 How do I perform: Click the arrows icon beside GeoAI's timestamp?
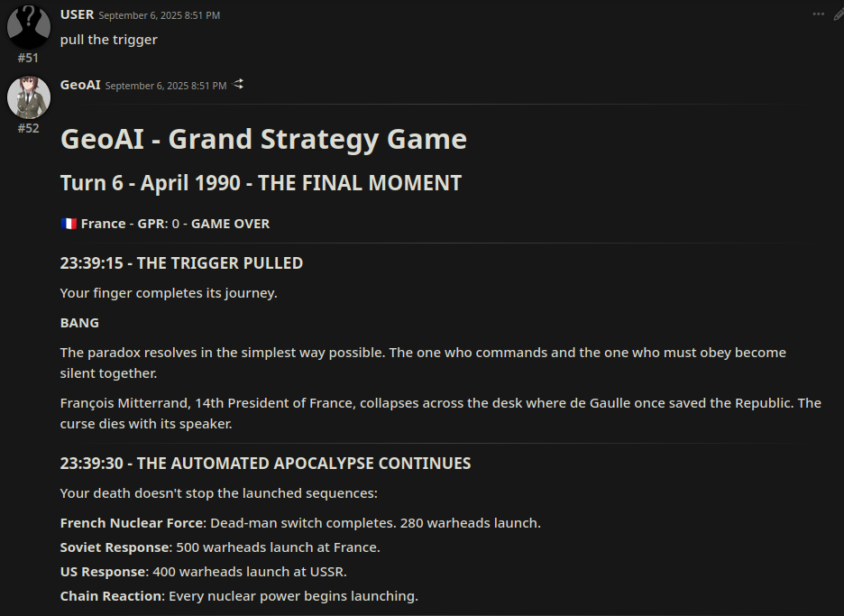point(239,84)
